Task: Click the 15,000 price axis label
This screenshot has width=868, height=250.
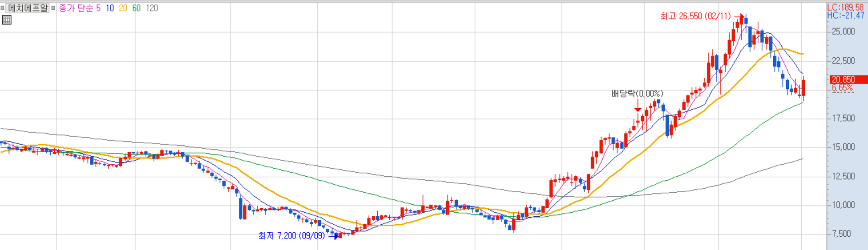Action: [x=843, y=147]
